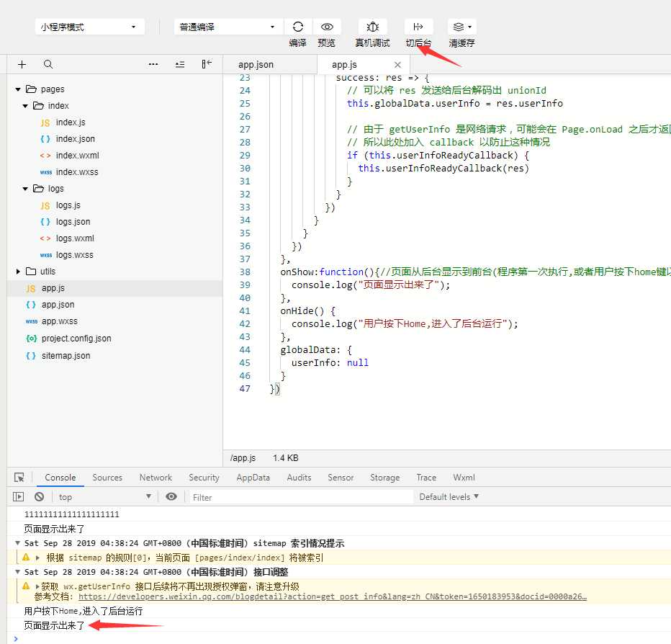Open index.wxml in the file tree
The width and height of the screenshot is (671, 644).
(x=77, y=156)
